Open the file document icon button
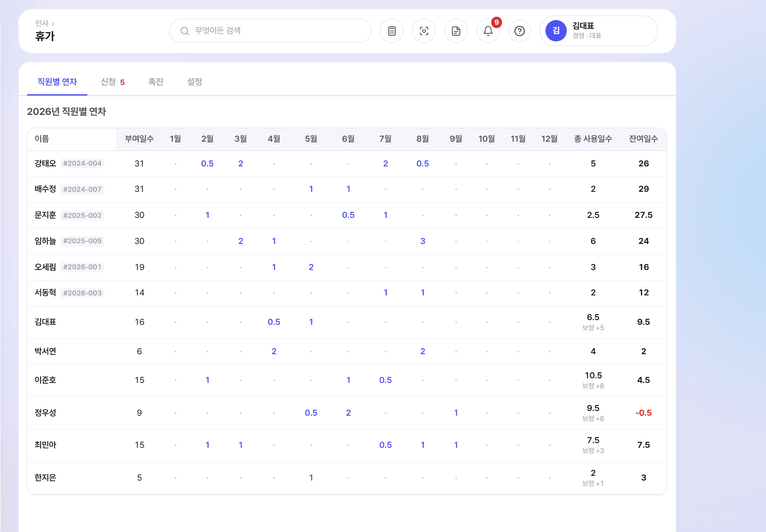Image resolution: width=766 pixels, height=532 pixels. tap(456, 31)
